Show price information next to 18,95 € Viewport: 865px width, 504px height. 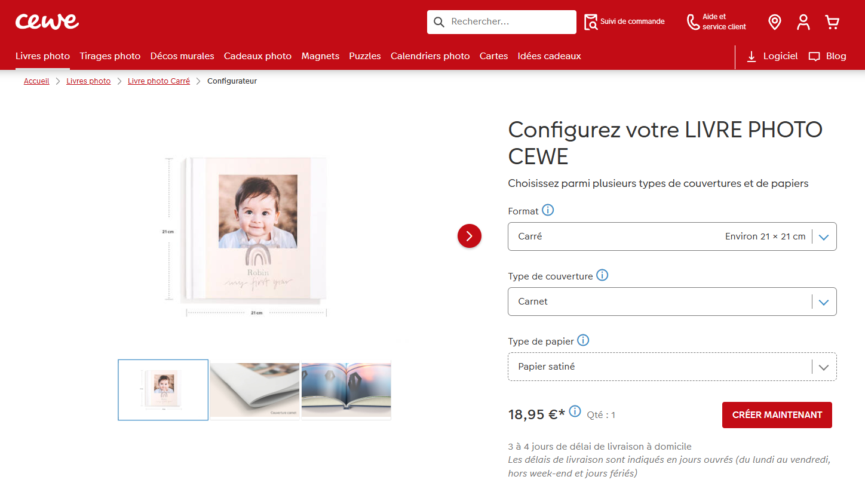tap(575, 411)
